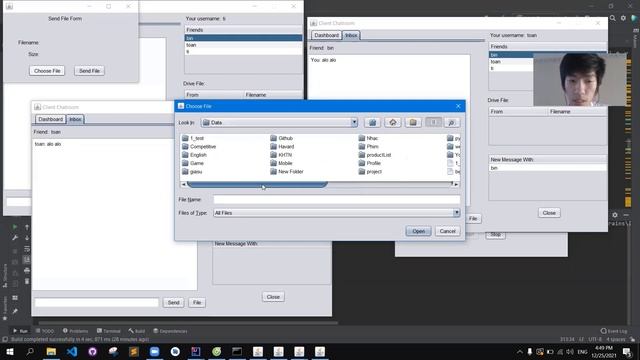Select friend toan in top-left Friends list

pos(243,45)
